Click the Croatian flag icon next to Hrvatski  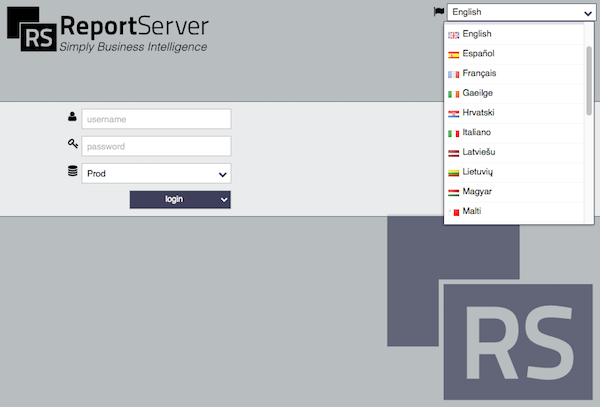(453, 114)
